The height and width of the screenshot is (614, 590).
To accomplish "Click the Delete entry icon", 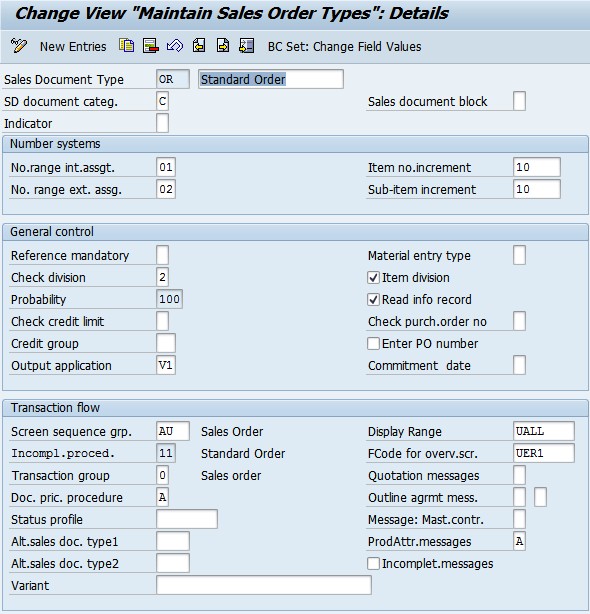I will (x=151, y=46).
